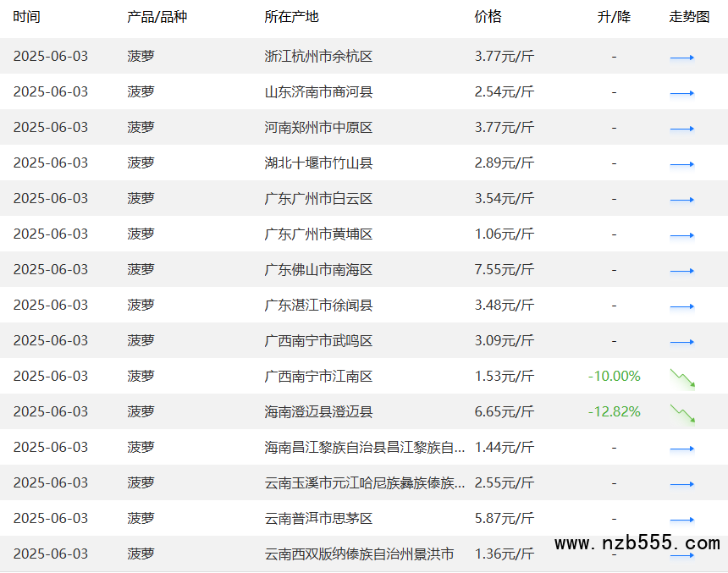The width and height of the screenshot is (728, 573).
Task: Open the 广西南宁市武鸣区 origin link
Action: (318, 341)
